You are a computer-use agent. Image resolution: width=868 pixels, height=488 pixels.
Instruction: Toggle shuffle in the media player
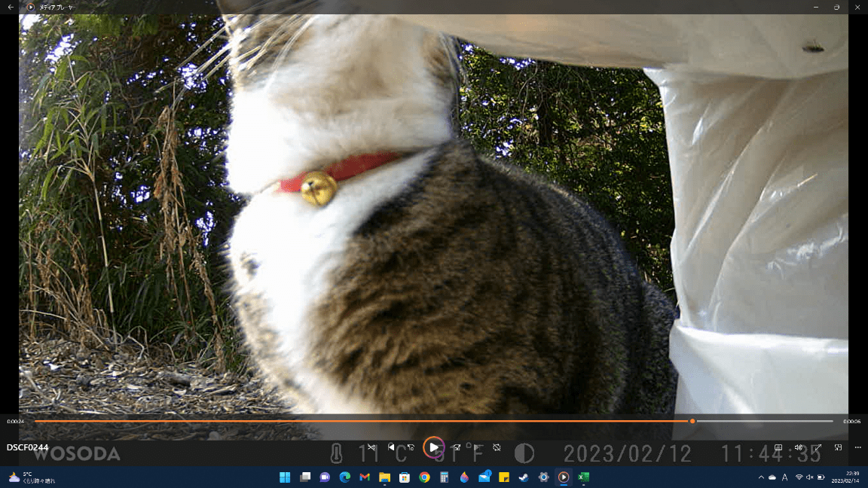coord(371,447)
